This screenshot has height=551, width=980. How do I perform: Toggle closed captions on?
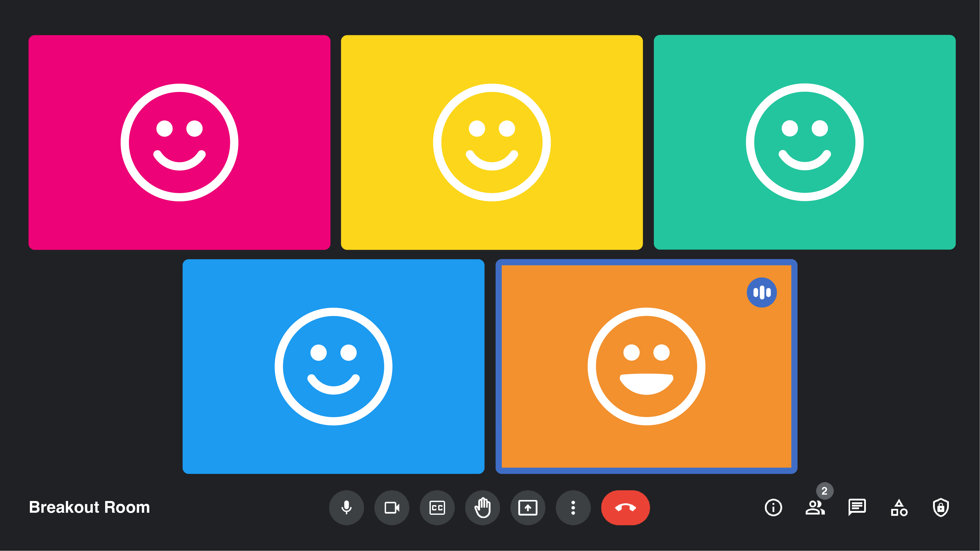(x=437, y=508)
